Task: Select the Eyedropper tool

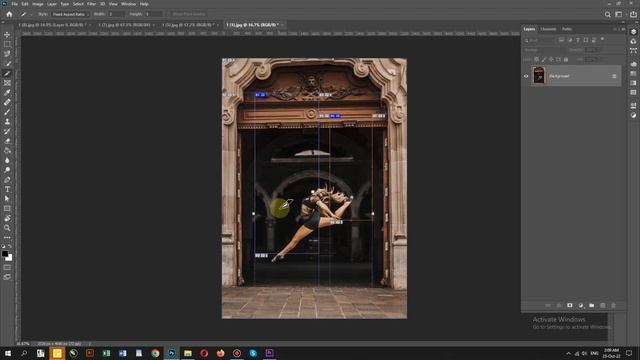Action: click(7, 93)
